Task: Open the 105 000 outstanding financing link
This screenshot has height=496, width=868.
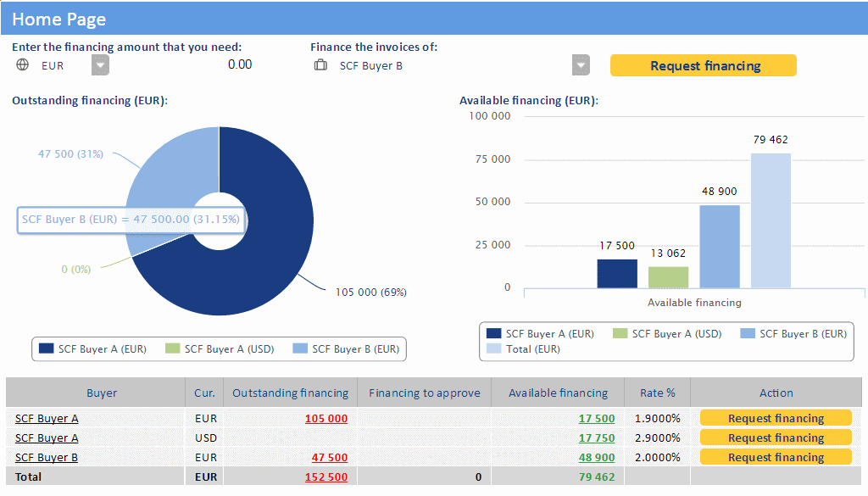Action: click(326, 419)
